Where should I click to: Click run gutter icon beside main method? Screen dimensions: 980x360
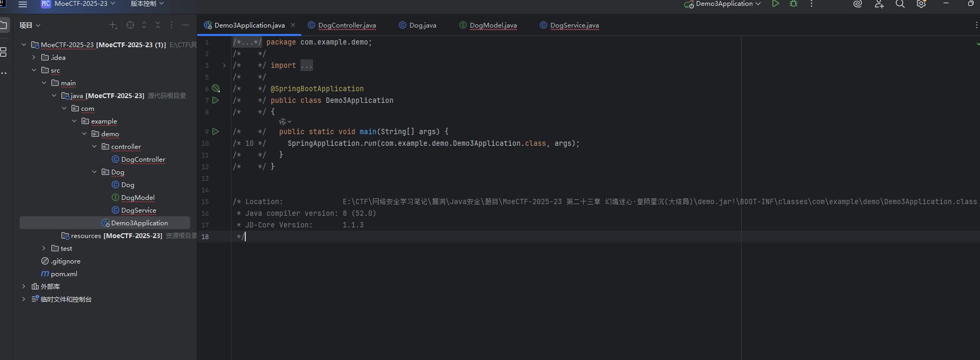[x=216, y=131]
